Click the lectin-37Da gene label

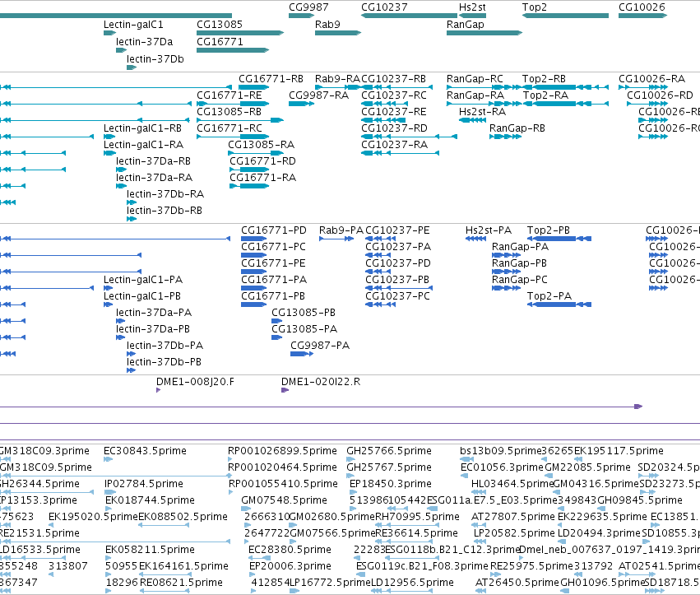(x=144, y=42)
